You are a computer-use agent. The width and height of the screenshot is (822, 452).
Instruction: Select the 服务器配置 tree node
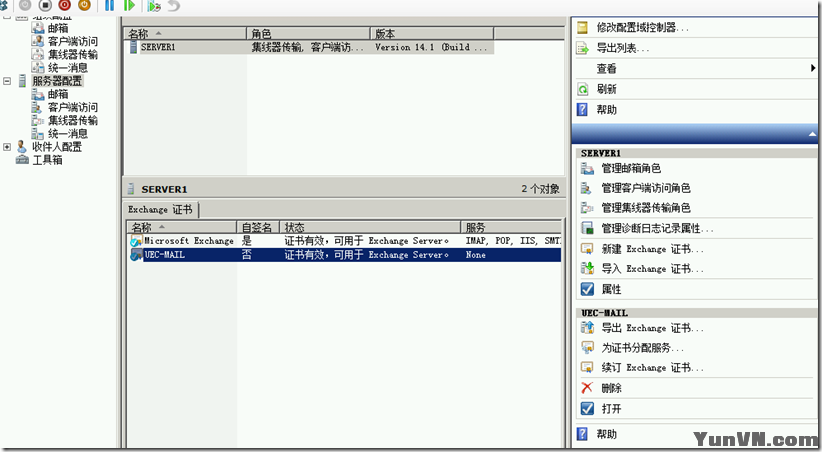tap(57, 81)
